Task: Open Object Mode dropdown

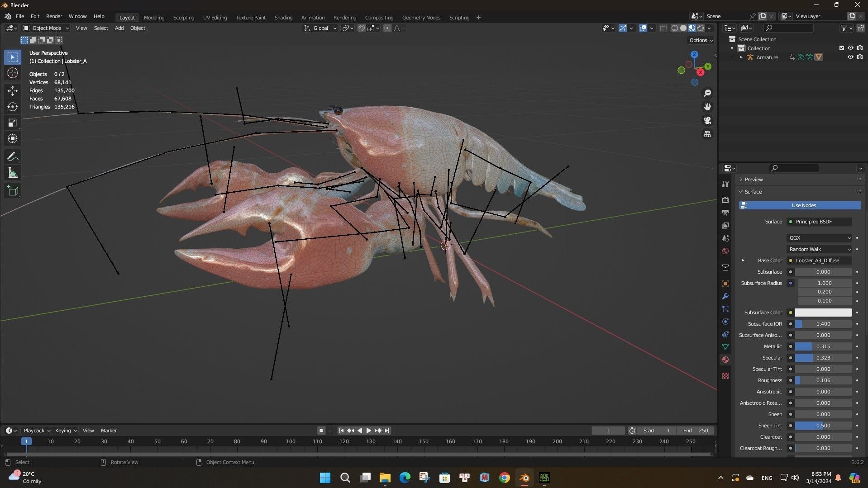Action: tap(46, 28)
